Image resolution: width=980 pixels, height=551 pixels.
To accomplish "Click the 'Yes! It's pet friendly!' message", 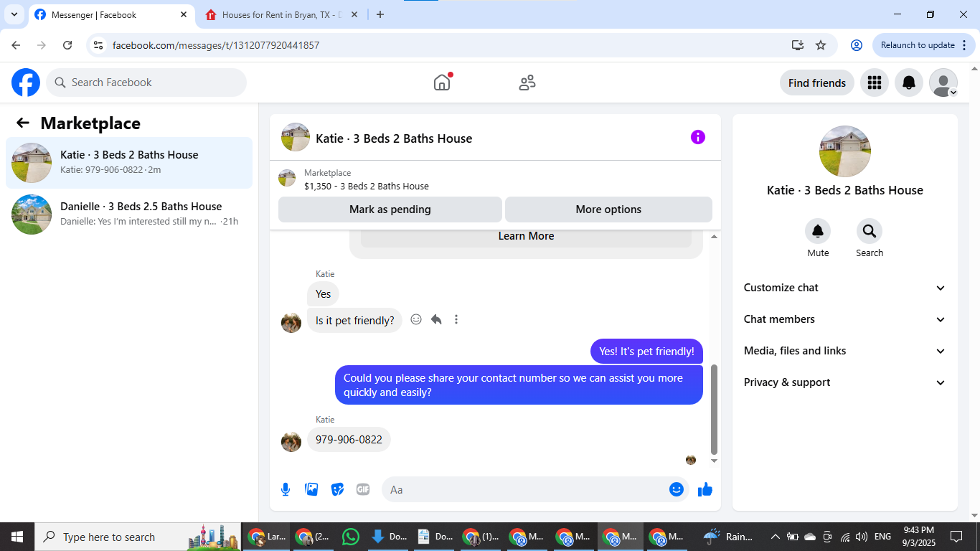I will [x=646, y=352].
